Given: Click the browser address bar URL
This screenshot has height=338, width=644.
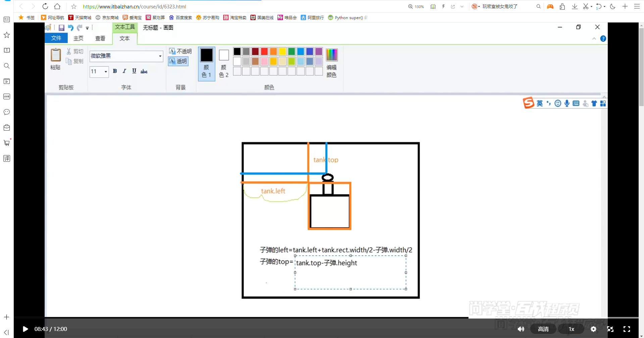Looking at the screenshot, I should (135, 6).
